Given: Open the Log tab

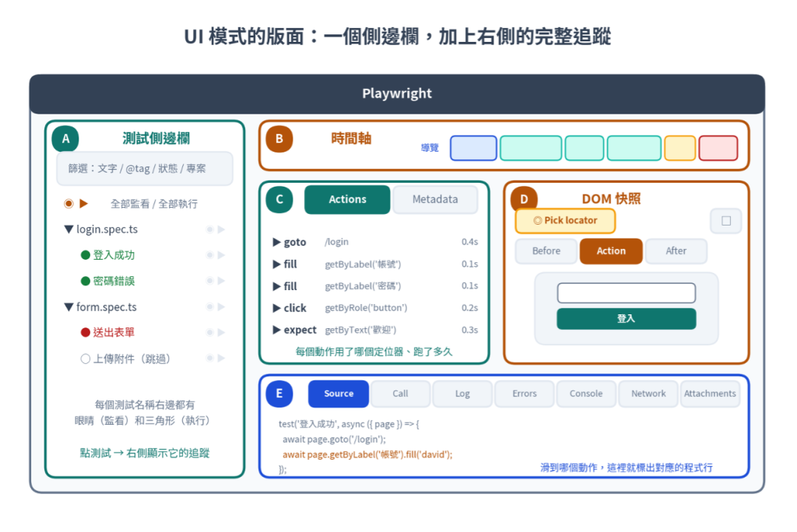Looking at the screenshot, I should click(x=462, y=394).
